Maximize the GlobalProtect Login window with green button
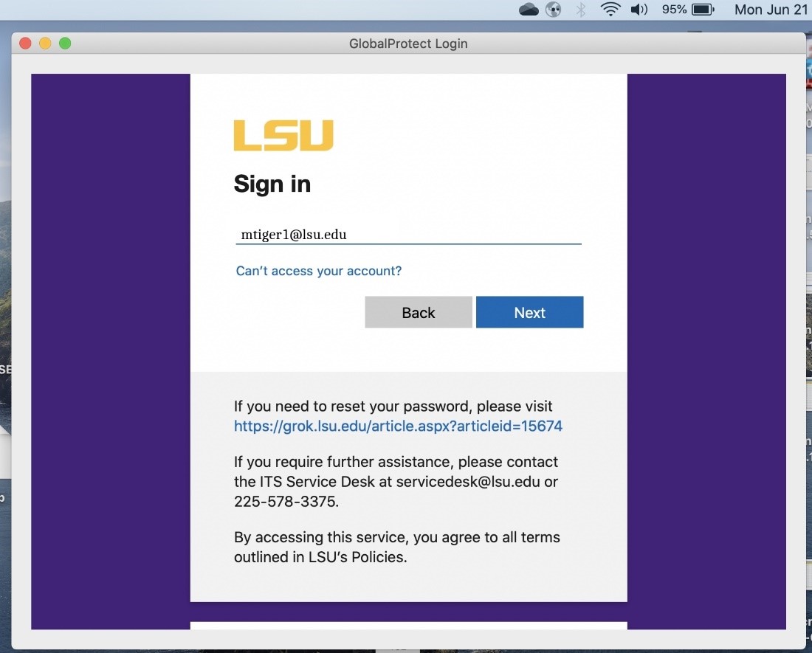 (x=65, y=43)
